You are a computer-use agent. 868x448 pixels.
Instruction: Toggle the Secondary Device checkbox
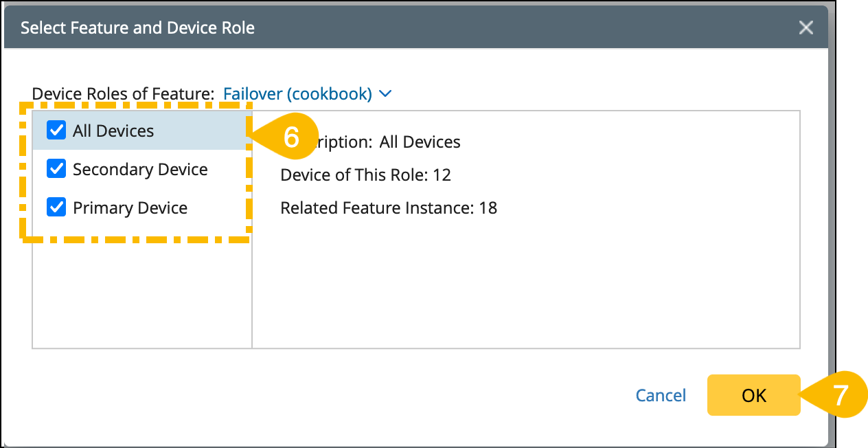click(x=56, y=169)
